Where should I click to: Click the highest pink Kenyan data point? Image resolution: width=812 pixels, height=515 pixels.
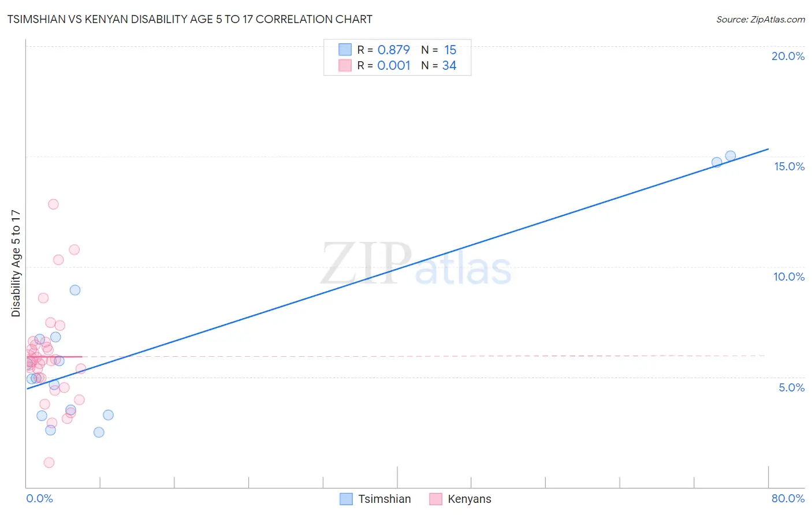[x=53, y=204]
